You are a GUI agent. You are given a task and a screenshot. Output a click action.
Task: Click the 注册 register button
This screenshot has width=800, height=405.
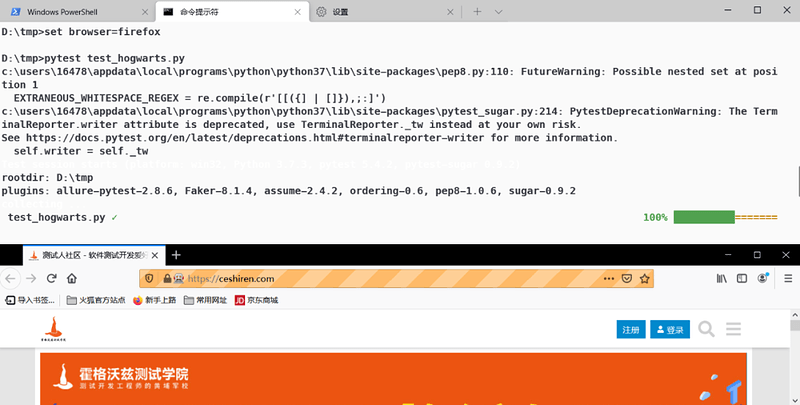click(x=631, y=330)
